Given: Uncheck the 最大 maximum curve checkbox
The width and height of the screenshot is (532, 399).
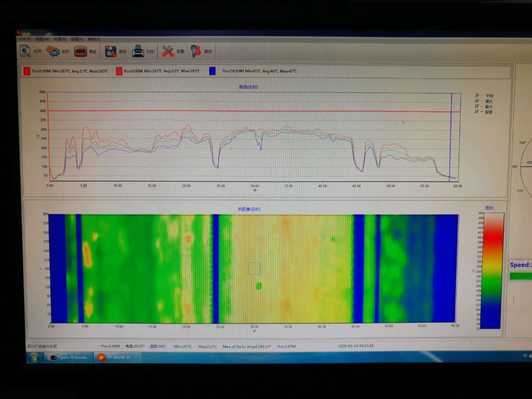Looking at the screenshot, I should [477, 101].
